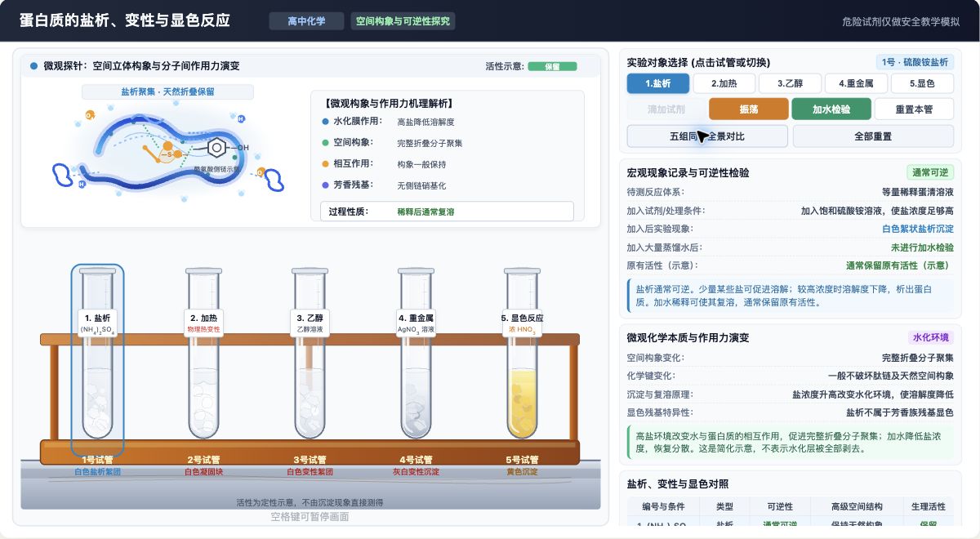Click the 稀释后通常复溶 text
This screenshot has height=539, width=980.
[425, 212]
